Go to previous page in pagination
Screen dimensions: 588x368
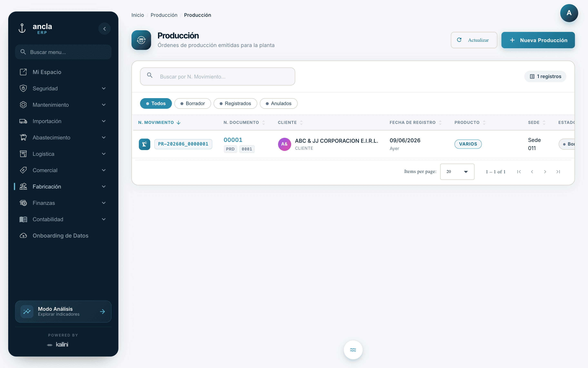click(532, 172)
